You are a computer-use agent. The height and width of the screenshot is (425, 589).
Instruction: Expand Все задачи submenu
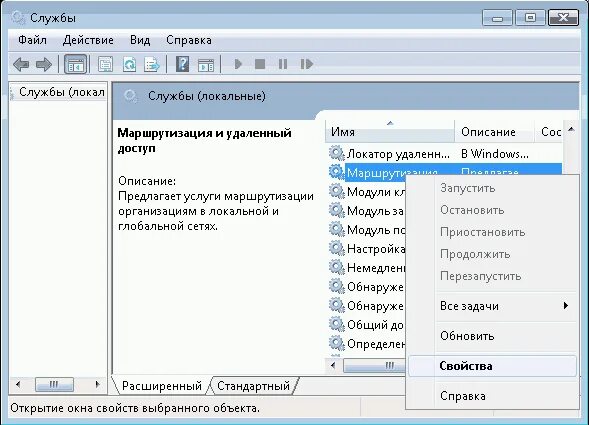pyautogui.click(x=492, y=306)
